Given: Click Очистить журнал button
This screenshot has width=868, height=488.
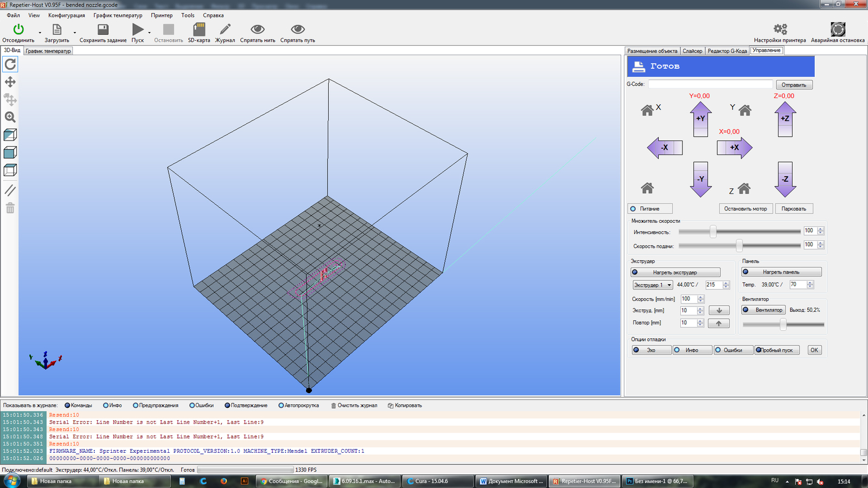Looking at the screenshot, I should [354, 406].
